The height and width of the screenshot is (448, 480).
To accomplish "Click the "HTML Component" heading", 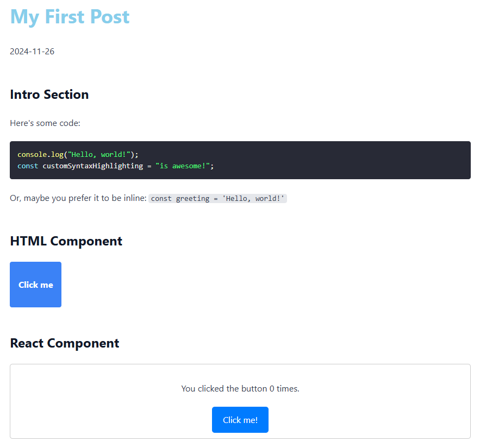I will (66, 241).
